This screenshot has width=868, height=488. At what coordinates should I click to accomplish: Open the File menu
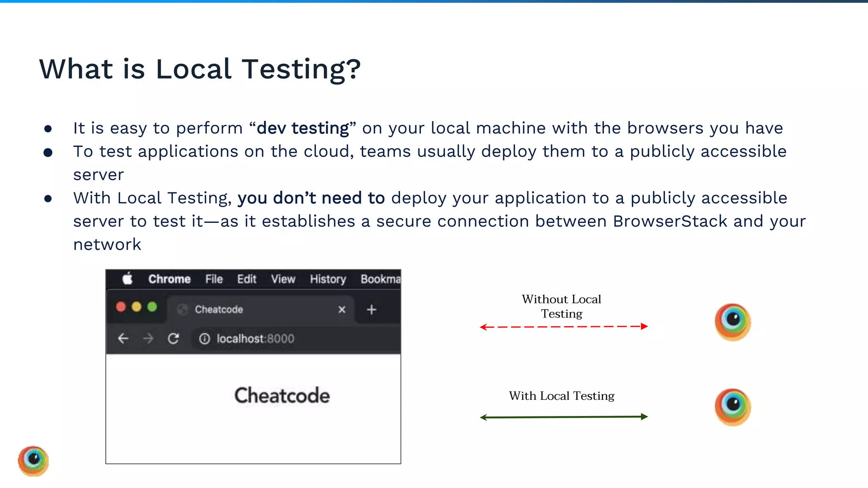coord(214,279)
